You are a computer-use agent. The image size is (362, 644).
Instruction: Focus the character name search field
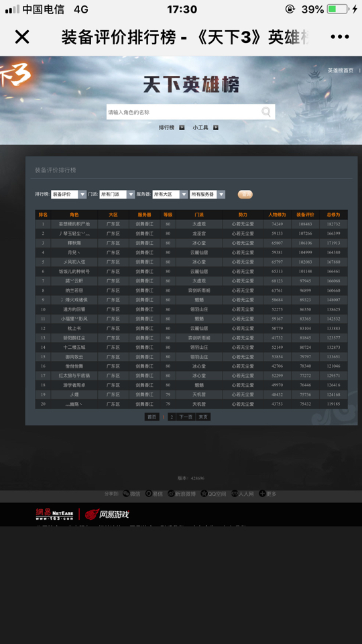pyautogui.click(x=190, y=112)
